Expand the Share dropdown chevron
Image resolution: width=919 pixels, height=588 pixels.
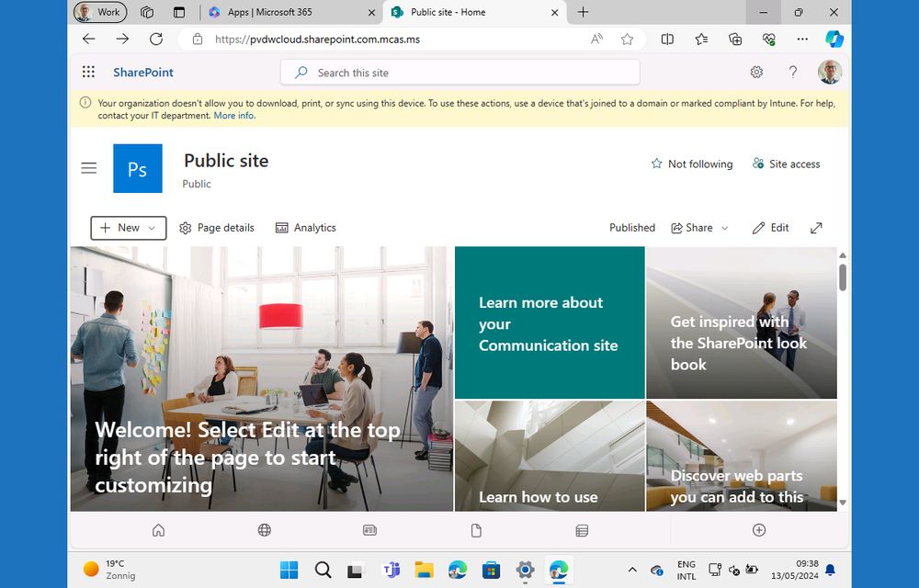pyautogui.click(x=725, y=228)
